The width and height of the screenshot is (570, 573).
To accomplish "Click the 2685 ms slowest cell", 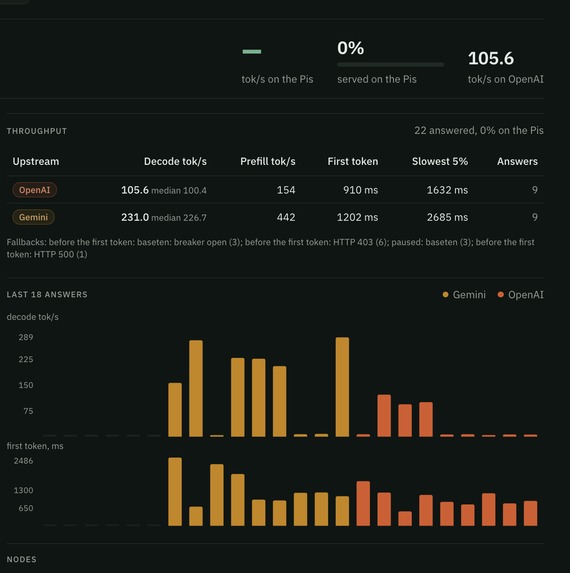I will click(447, 217).
